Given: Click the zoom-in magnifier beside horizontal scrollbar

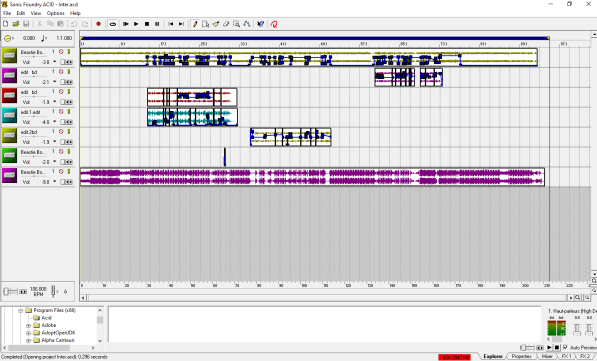Looking at the screenshot, I should (578, 297).
